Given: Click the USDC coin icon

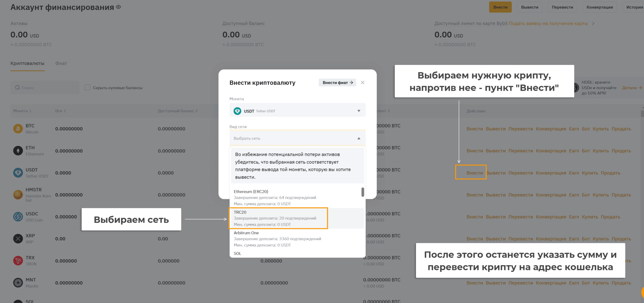Looking at the screenshot, I should point(18,217).
